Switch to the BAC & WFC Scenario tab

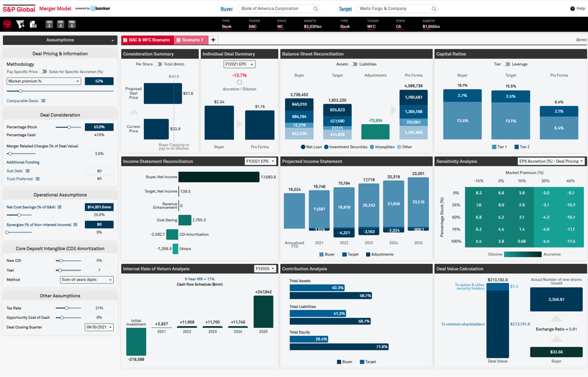[147, 40]
